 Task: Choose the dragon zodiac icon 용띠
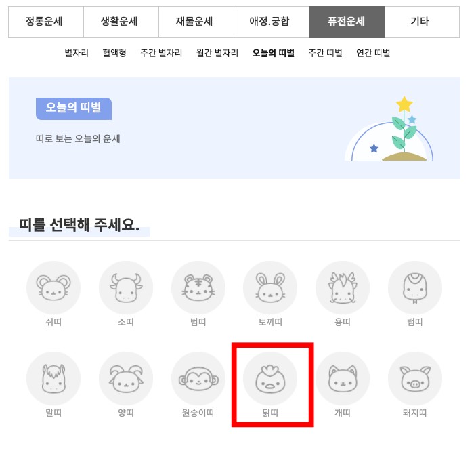343,287
